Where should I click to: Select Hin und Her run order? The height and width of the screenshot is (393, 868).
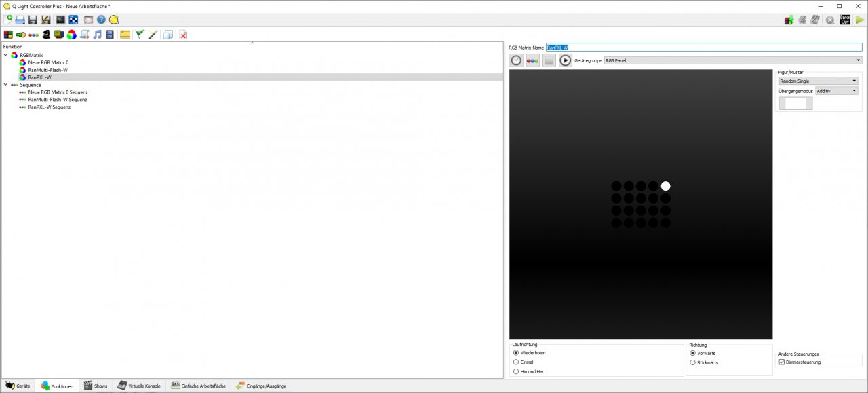(x=528, y=371)
